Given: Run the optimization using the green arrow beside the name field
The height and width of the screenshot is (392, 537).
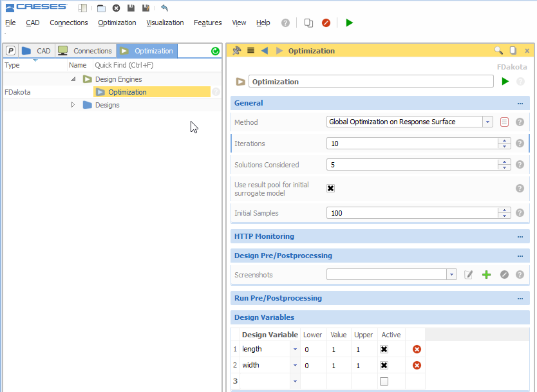Looking at the screenshot, I should [x=505, y=82].
